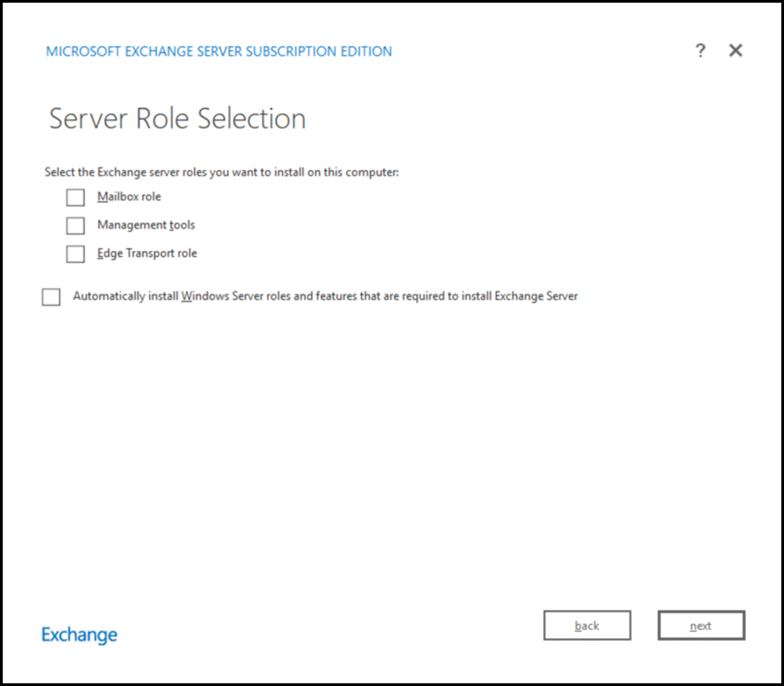The height and width of the screenshot is (686, 784).
Task: Click the Exchange logo at bottom left
Action: [x=79, y=635]
